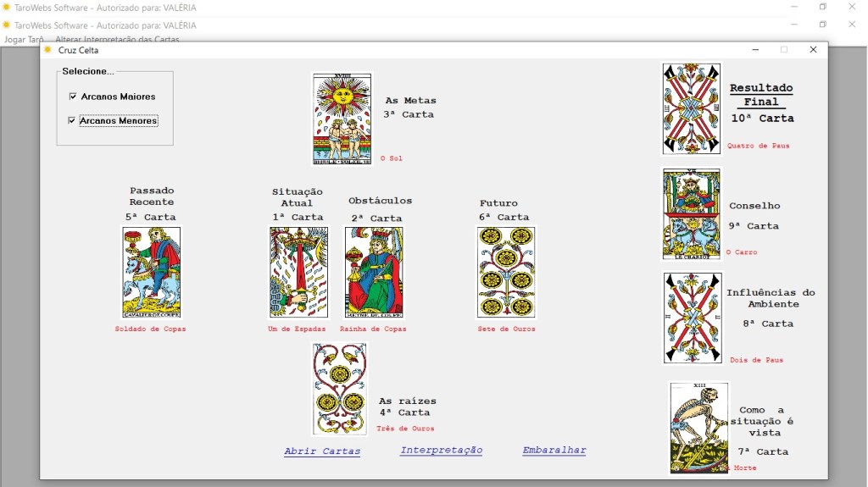The image size is (868, 487).
Task: Select the O Carro chariot card
Action: (691, 213)
